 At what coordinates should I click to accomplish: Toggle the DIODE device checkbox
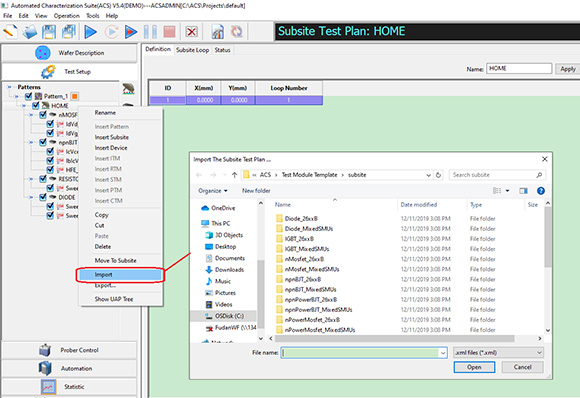[43, 197]
